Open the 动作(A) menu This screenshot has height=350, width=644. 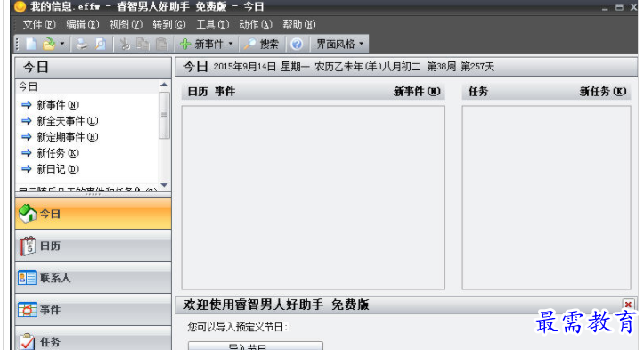pyautogui.click(x=256, y=25)
